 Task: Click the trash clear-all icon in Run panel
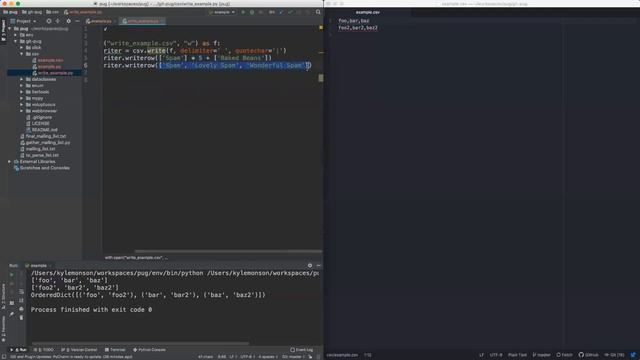pos(21,318)
